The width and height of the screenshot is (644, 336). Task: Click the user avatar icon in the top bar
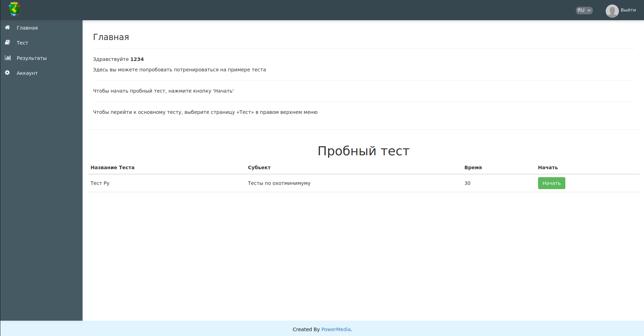pyautogui.click(x=612, y=10)
